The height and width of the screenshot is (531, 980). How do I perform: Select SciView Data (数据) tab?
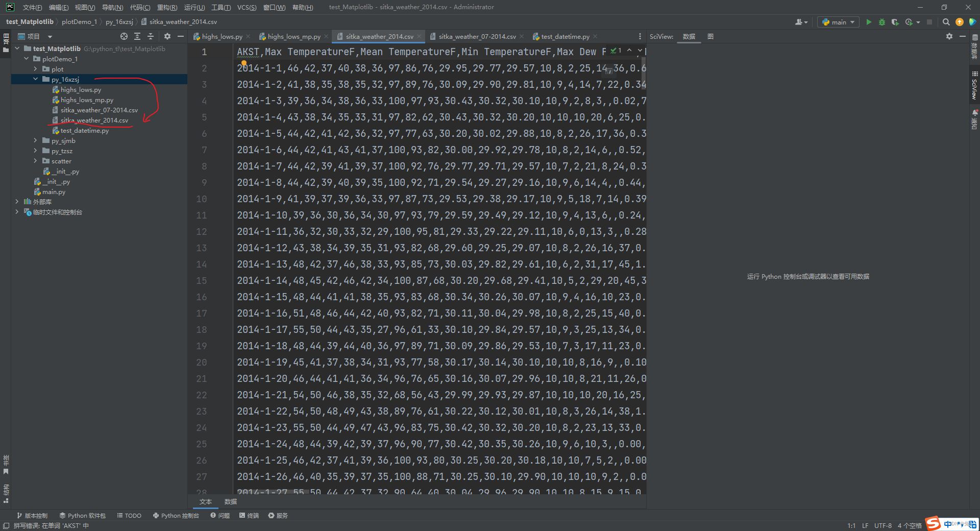[x=689, y=36]
